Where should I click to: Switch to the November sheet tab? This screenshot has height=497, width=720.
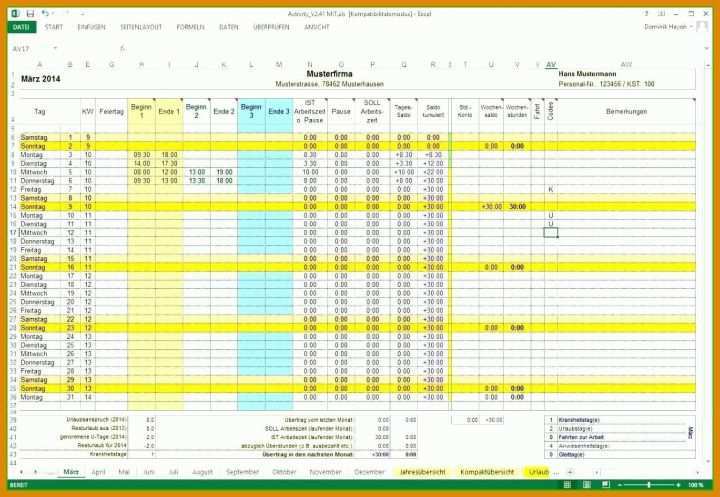(x=325, y=472)
